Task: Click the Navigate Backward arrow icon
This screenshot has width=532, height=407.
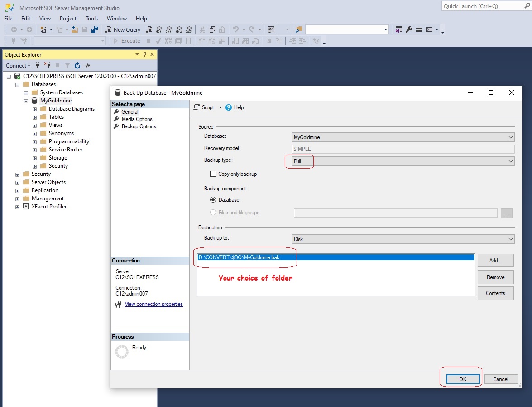Action: tap(14, 29)
